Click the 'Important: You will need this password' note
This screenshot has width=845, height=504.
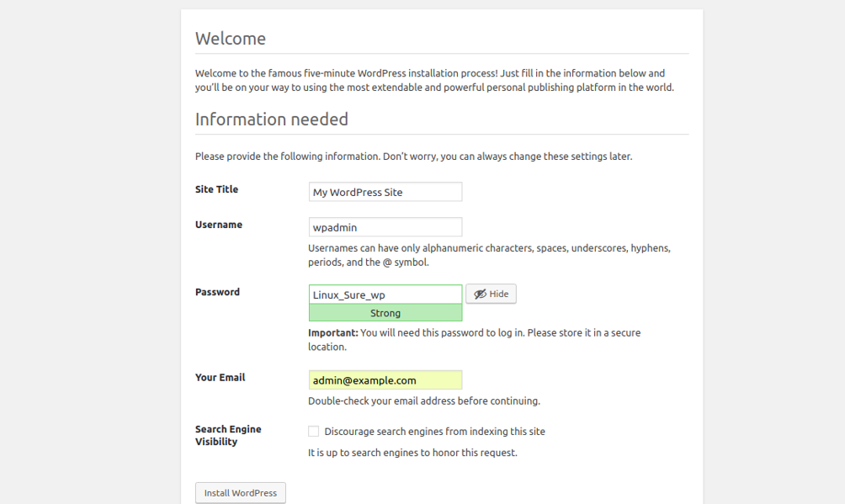(474, 340)
